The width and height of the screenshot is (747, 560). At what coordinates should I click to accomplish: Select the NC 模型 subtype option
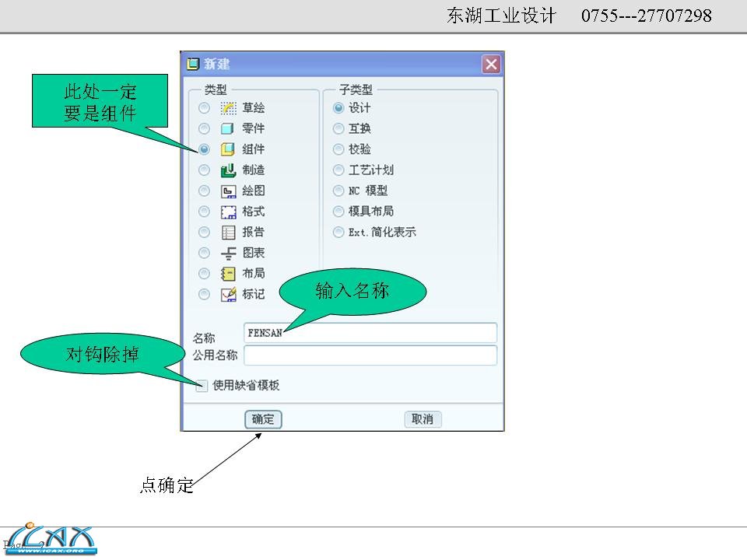[337, 191]
